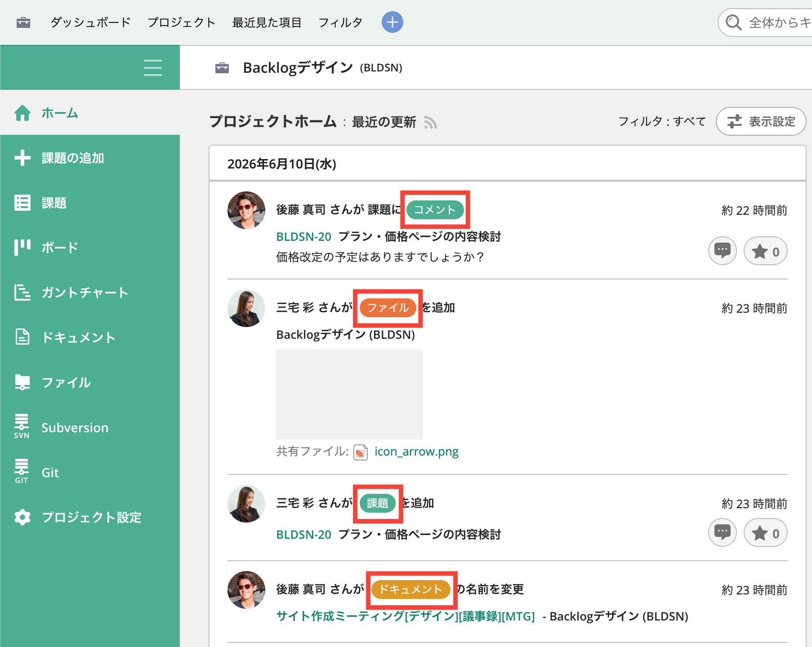
Task: Open ガントチャート in the sidebar
Action: [90, 292]
